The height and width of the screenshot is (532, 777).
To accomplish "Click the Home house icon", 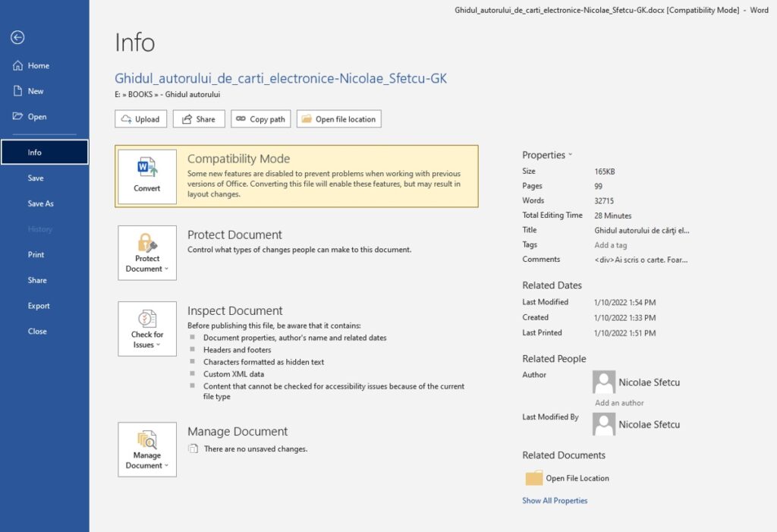I will tap(18, 65).
